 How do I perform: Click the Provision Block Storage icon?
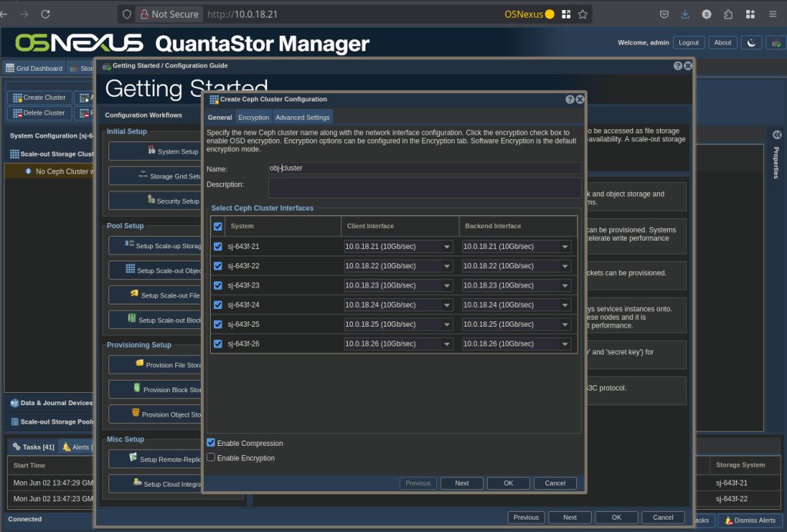138,389
